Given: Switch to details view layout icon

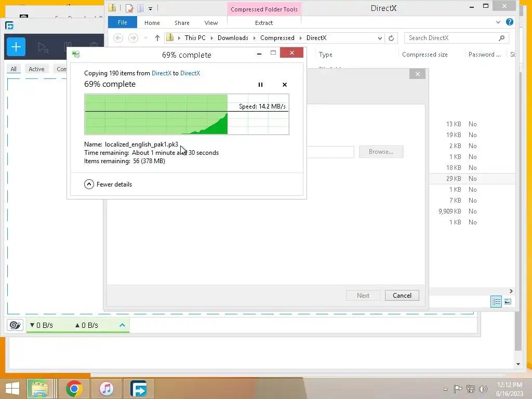Looking at the screenshot, I should point(496,302).
